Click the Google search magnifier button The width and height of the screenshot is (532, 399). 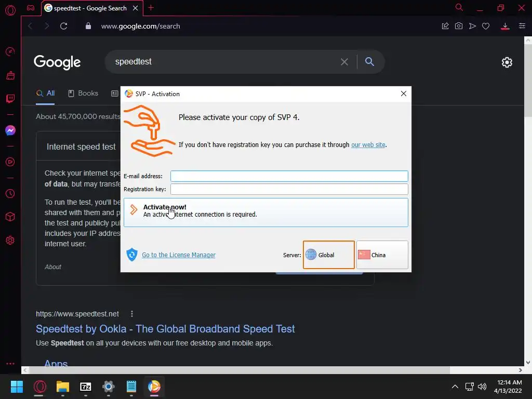tap(369, 61)
